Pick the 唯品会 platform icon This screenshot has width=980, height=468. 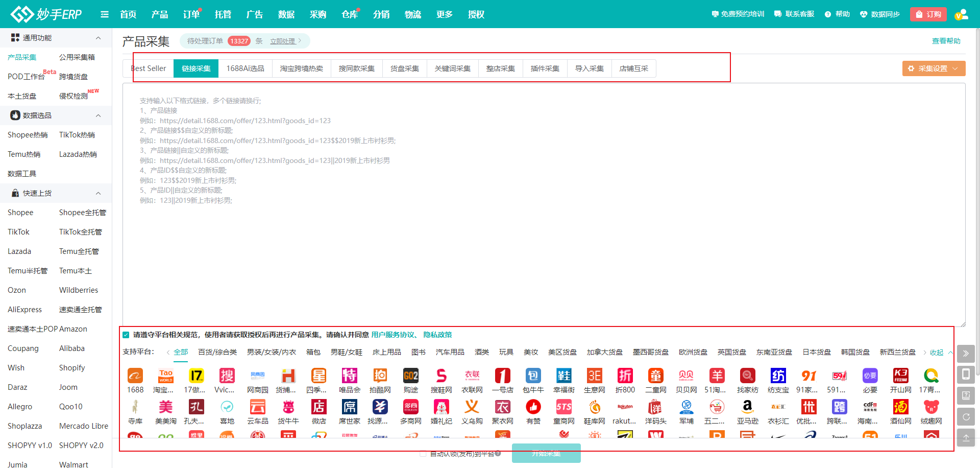pos(350,376)
